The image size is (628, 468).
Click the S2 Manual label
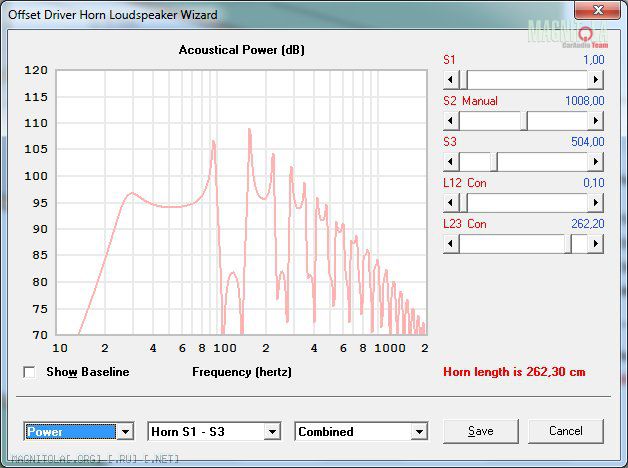click(x=470, y=101)
